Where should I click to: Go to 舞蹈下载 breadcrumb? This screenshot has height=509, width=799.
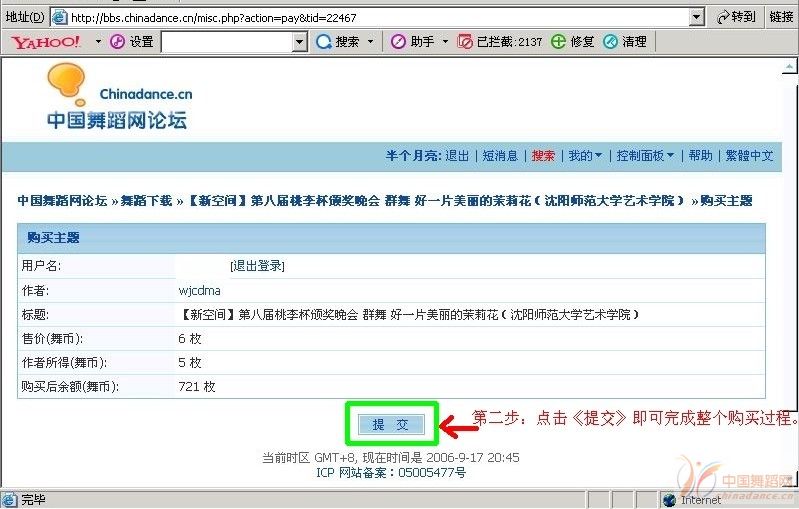coord(146,201)
